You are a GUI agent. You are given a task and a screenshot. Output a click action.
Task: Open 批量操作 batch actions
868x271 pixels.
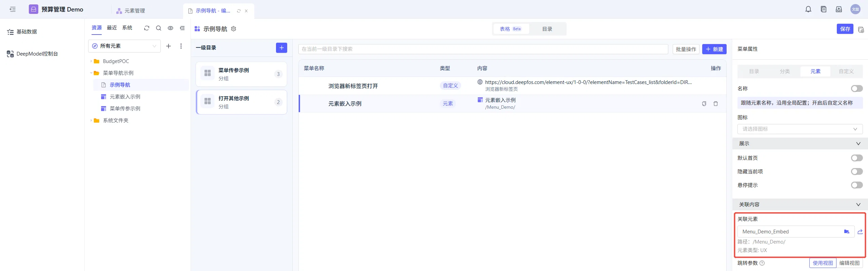click(686, 49)
